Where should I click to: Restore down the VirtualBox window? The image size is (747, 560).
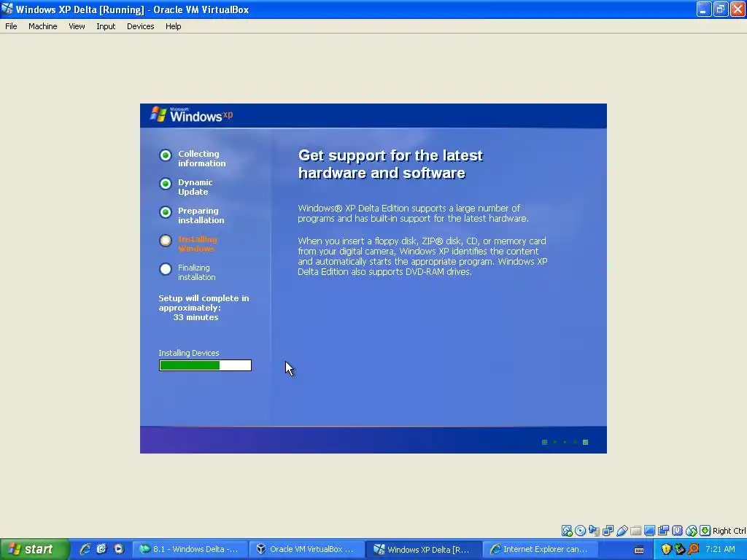pyautogui.click(x=721, y=9)
